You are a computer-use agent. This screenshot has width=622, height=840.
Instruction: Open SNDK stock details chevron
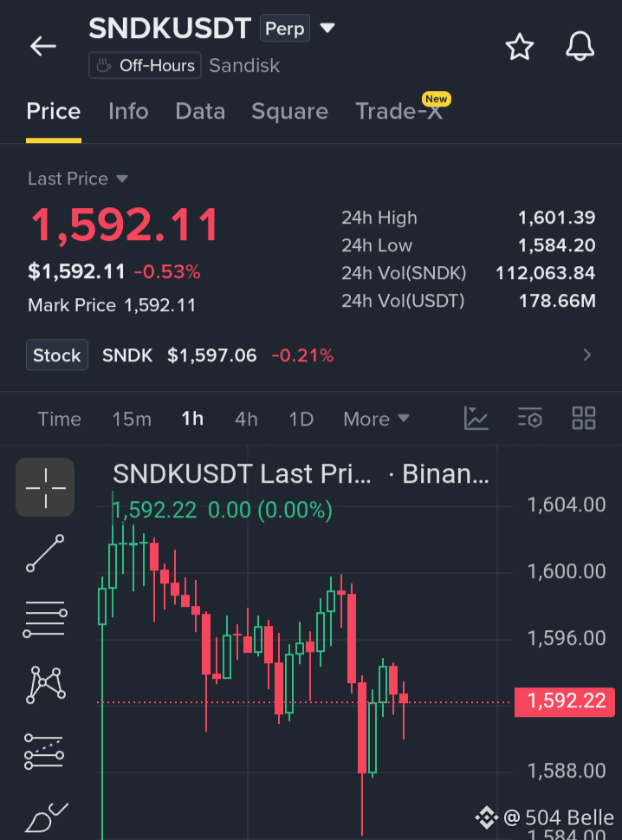tap(587, 355)
